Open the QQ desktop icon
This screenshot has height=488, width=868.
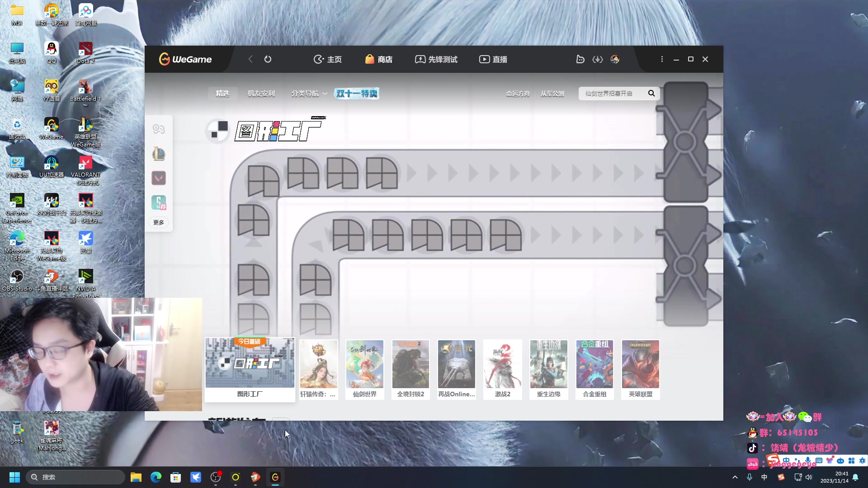click(52, 52)
